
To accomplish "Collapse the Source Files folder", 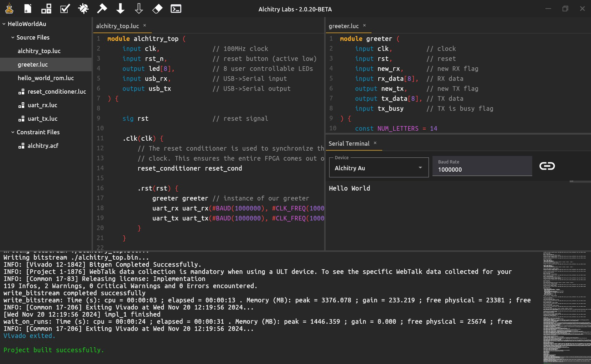I will click(x=13, y=37).
